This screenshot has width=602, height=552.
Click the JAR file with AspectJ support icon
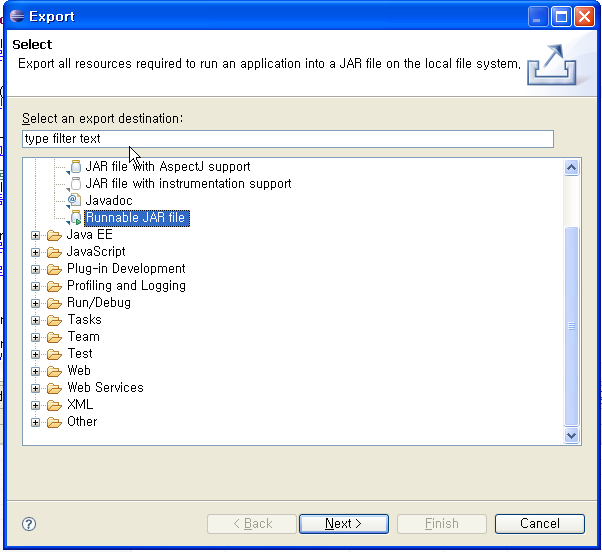point(76,167)
